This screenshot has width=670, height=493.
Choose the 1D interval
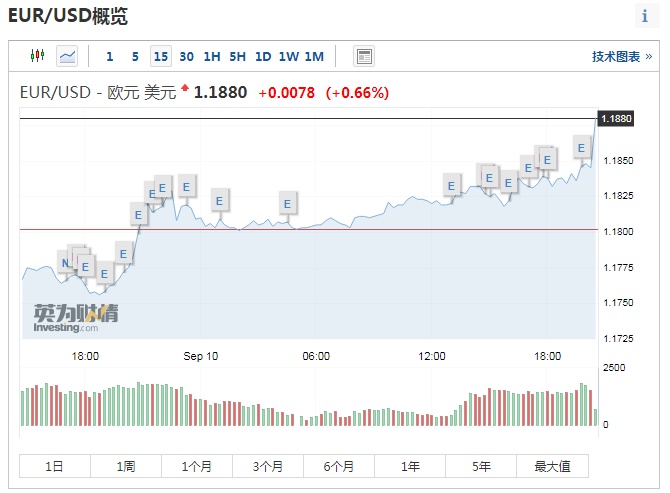pos(263,57)
